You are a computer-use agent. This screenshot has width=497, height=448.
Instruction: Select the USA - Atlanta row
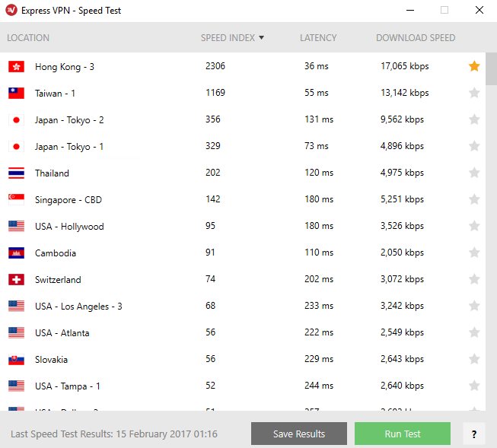243,332
